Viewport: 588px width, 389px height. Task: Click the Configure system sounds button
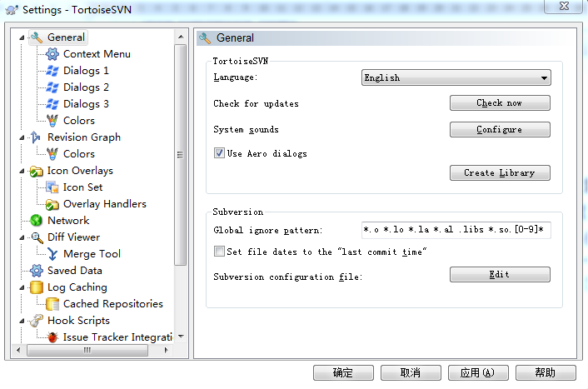point(500,129)
